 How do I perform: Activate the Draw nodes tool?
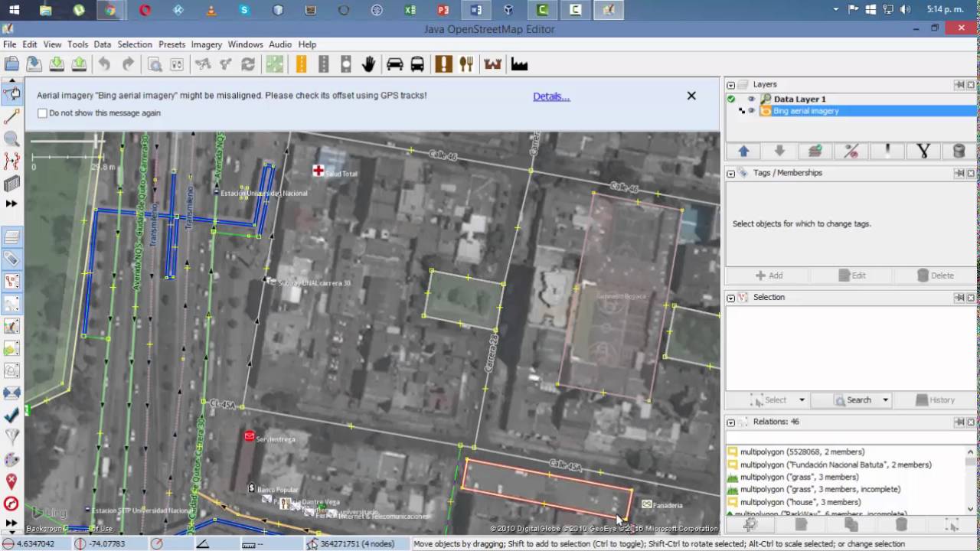(11, 116)
